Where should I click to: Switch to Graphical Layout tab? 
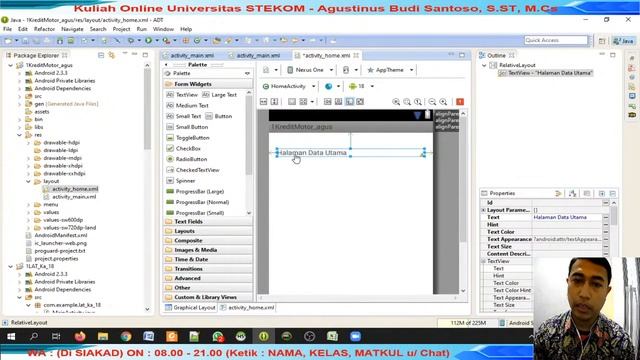tap(190, 308)
